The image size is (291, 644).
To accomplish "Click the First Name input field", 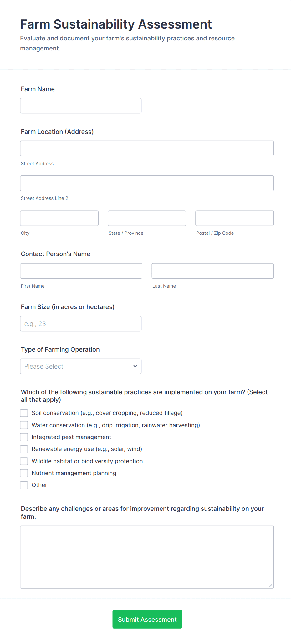I will pyautogui.click(x=81, y=271).
